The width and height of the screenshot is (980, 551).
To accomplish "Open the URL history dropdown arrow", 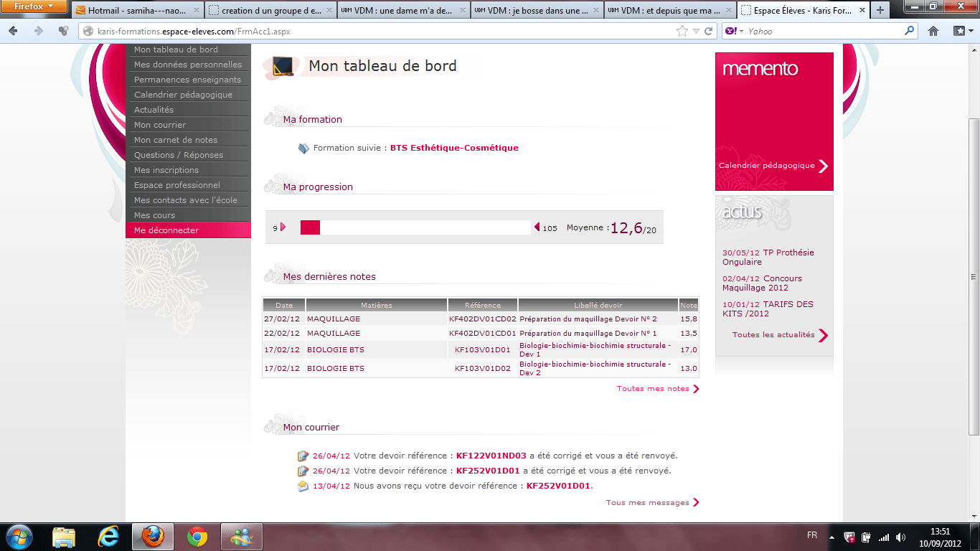I will (x=695, y=31).
